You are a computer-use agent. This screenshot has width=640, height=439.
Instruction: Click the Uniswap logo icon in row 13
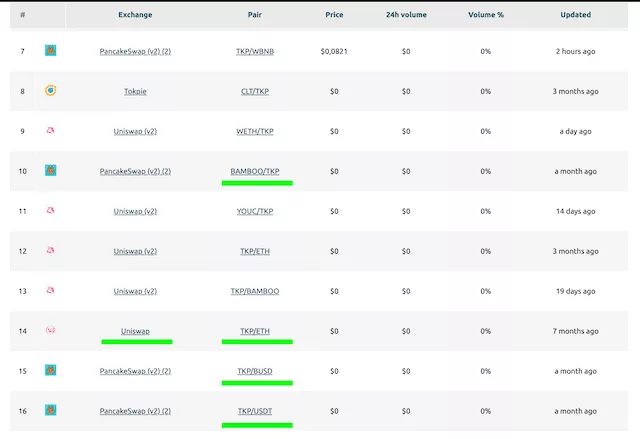pos(50,290)
